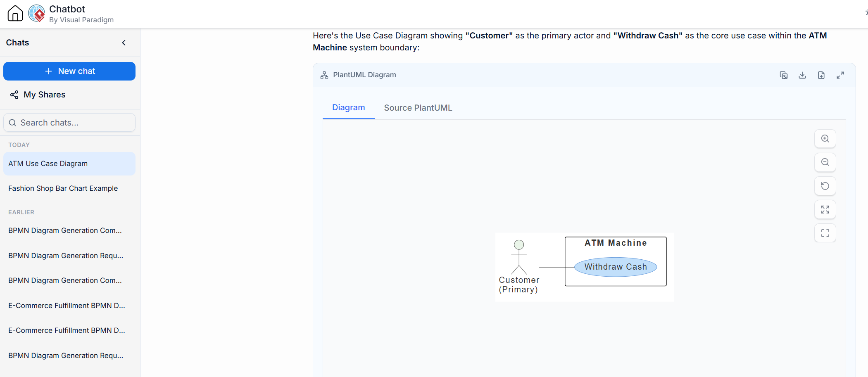This screenshot has width=868, height=377.
Task: Click the My Shares share icon
Action: (x=14, y=95)
